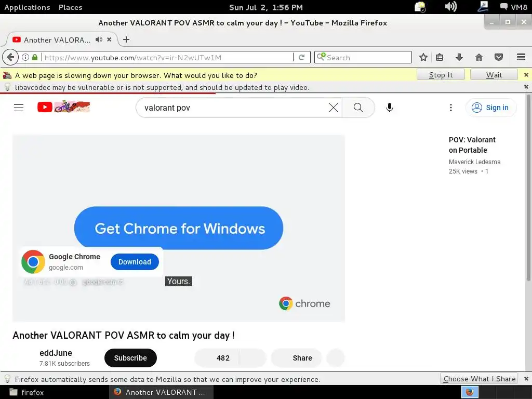Click the Share button under video
The image size is (532, 399).
tap(296, 358)
